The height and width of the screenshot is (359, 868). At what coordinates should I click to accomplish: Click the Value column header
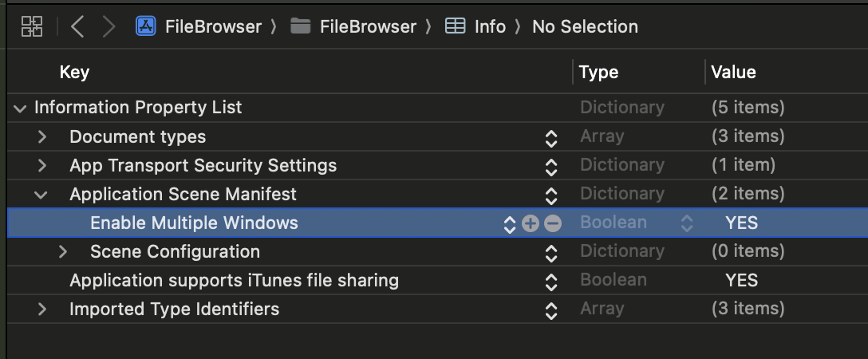pos(733,72)
